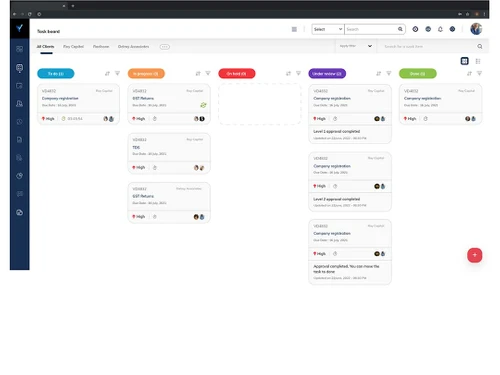Open the pie chart reports sidebar icon
The width and height of the screenshot is (500, 375).
(x=20, y=176)
